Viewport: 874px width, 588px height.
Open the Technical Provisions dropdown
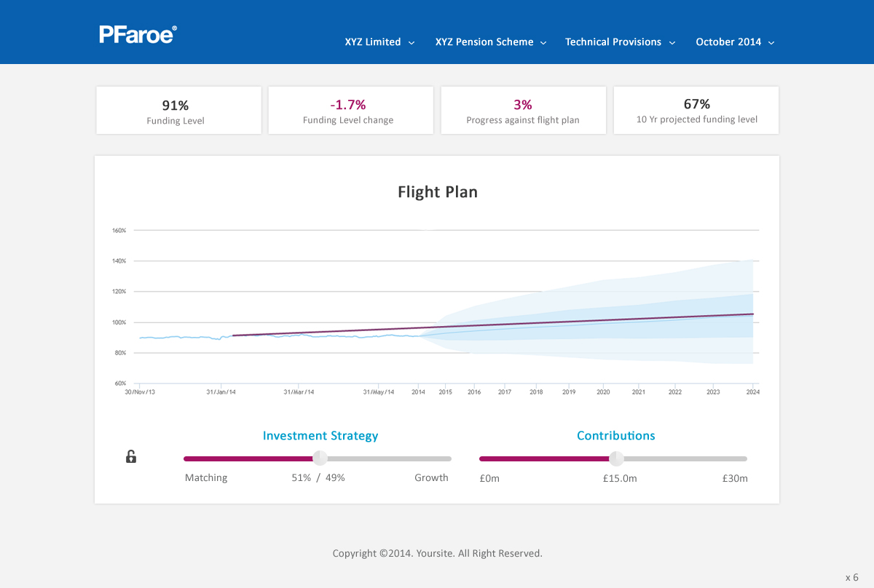click(x=620, y=42)
